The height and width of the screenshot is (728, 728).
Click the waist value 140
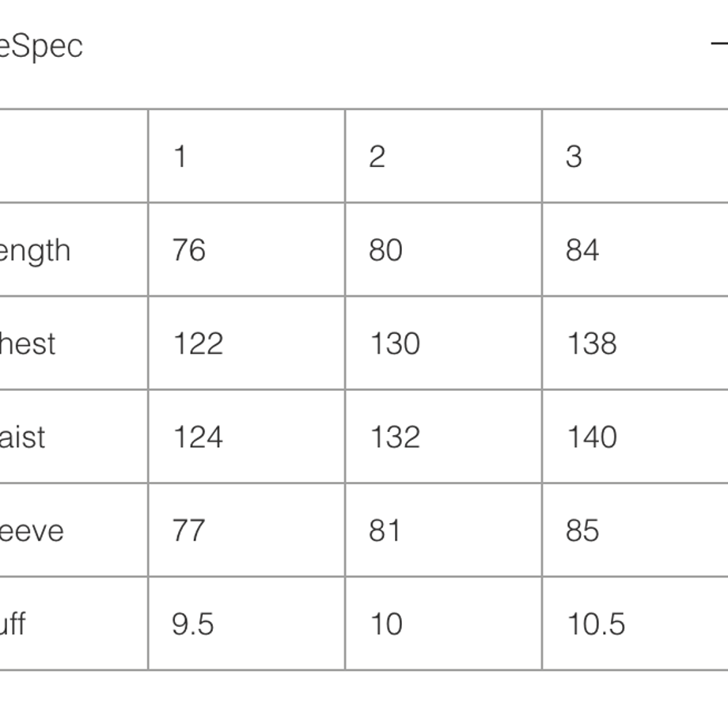point(592,437)
